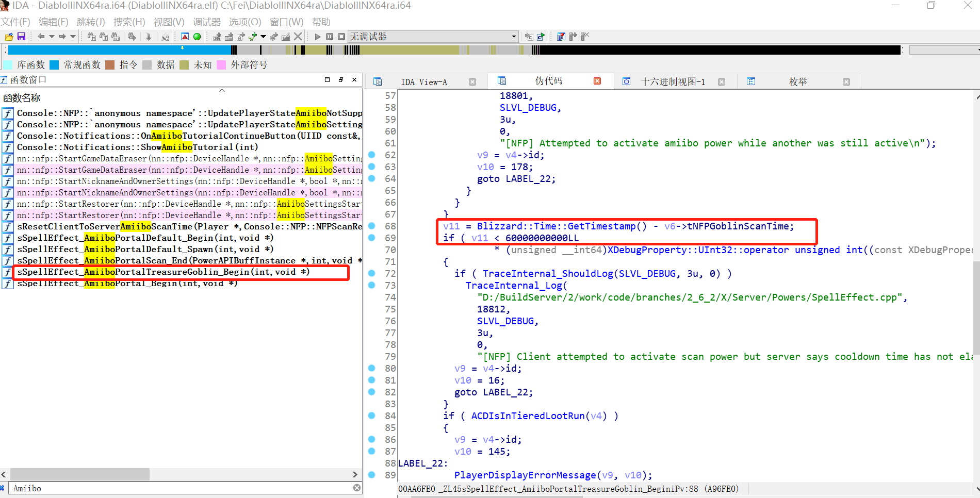Open the 文件(F) menu
Screen dimensions: 980x498
(x=15, y=22)
